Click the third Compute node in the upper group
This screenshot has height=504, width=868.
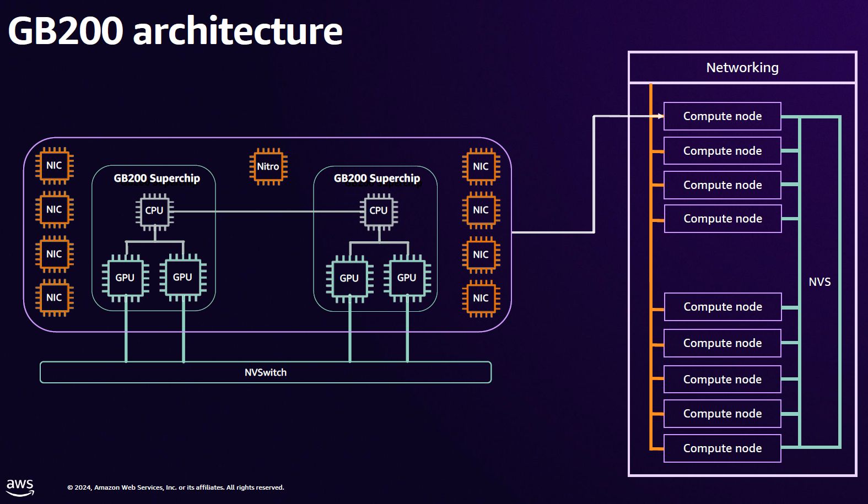[723, 185]
